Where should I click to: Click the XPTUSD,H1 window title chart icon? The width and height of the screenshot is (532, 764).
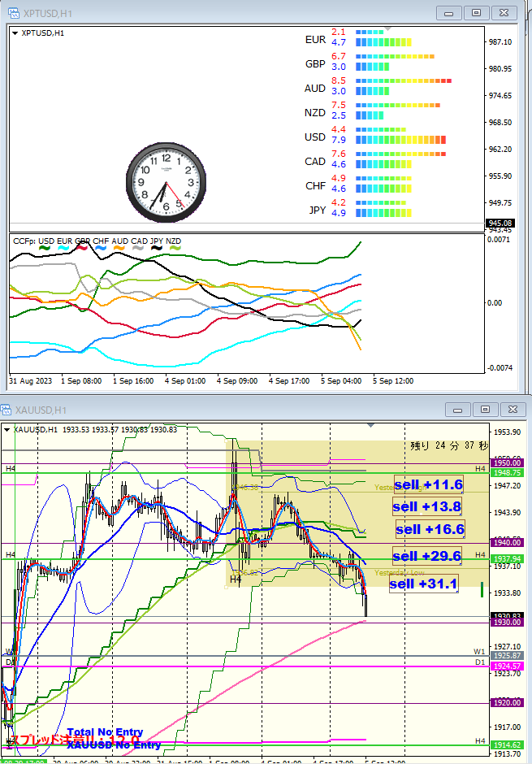tap(13, 13)
